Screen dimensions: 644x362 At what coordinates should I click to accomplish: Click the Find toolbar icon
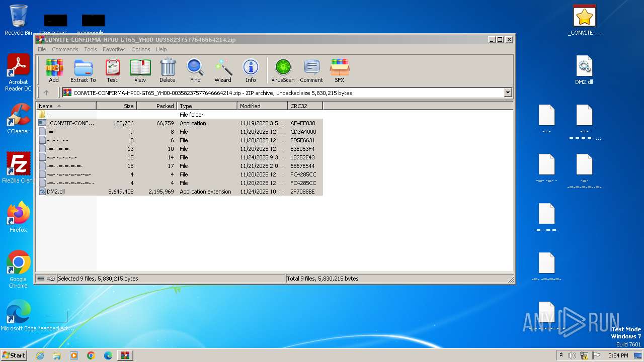coord(195,70)
